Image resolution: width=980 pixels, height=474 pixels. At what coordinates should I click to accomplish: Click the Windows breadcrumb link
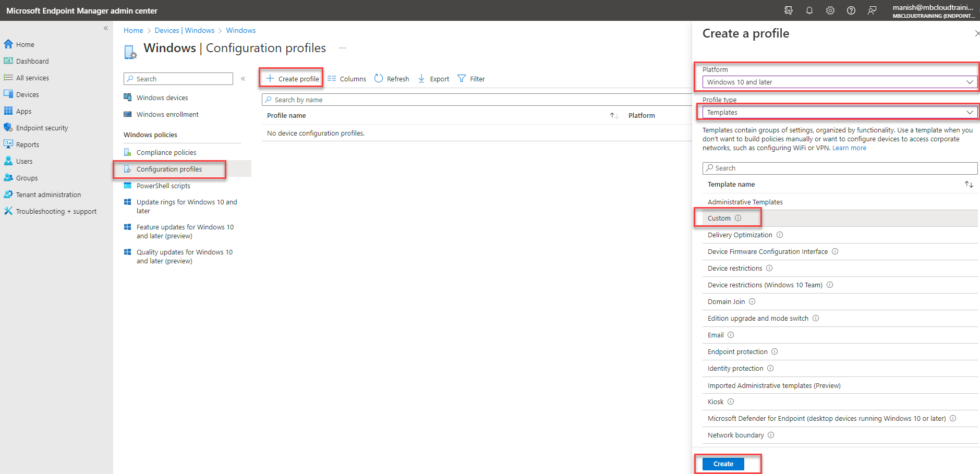(241, 30)
